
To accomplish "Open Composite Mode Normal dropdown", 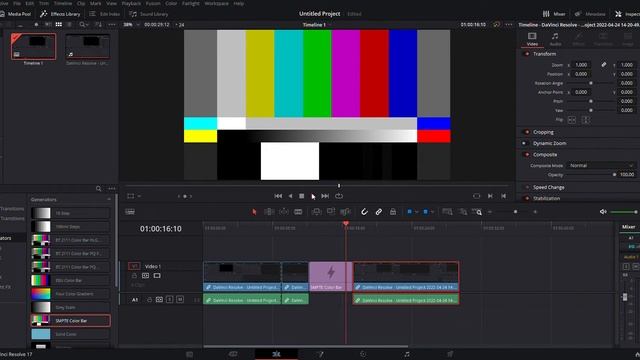I will point(601,165).
